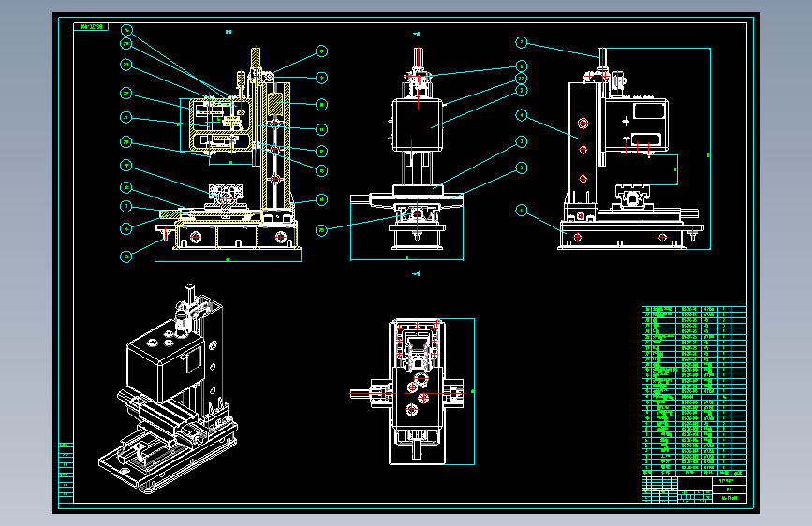The width and height of the screenshot is (812, 526).
Task: Select part balloon 13 in section view
Action: click(x=321, y=171)
